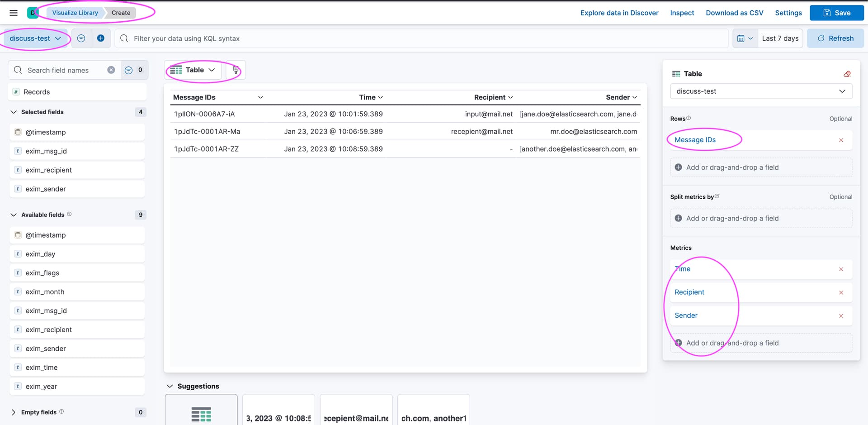Collapse the Selected fields section
Image resolution: width=868 pixels, height=425 pixels.
pos(14,112)
